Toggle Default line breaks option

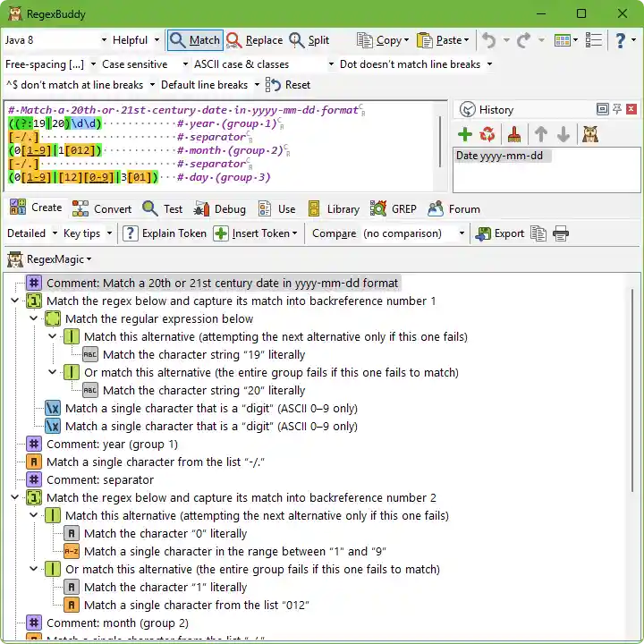(210, 85)
